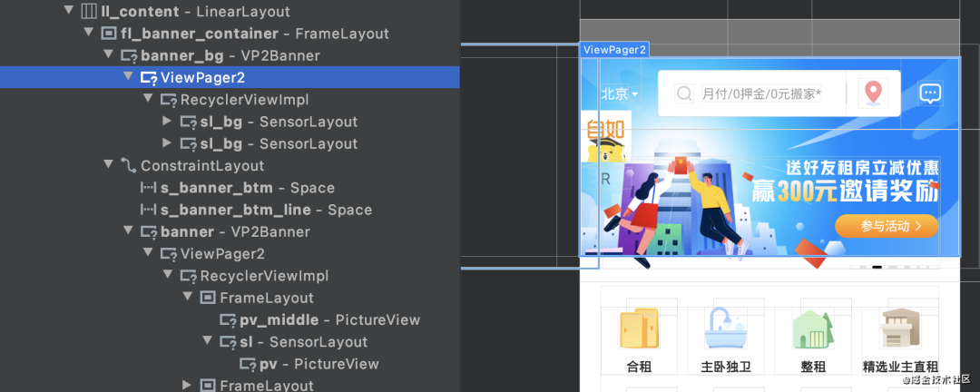Viewport: 980px width, 392px height.
Task: Click the 合租 label text in preview
Action: click(639, 367)
